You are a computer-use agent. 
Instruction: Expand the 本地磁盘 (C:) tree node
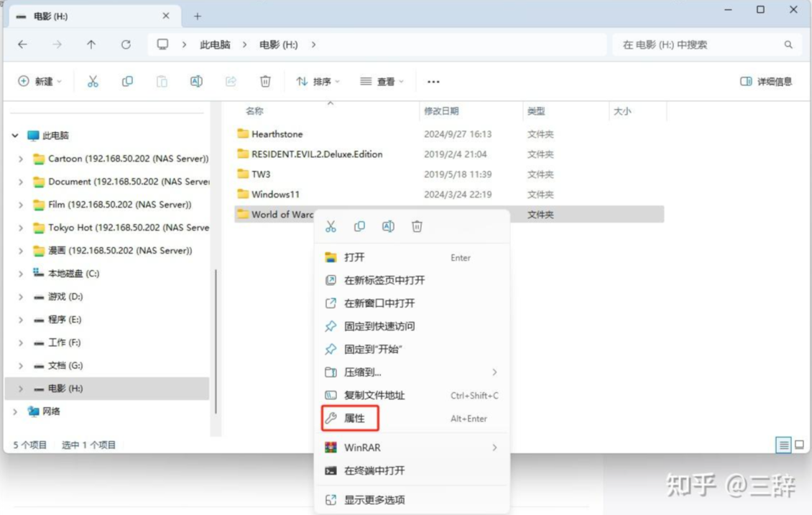21,274
